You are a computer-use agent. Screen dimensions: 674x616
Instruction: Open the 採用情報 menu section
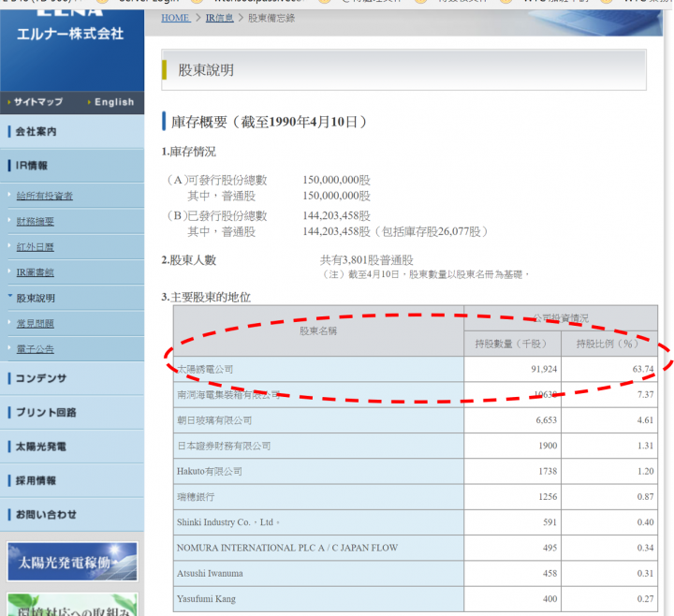click(72, 480)
